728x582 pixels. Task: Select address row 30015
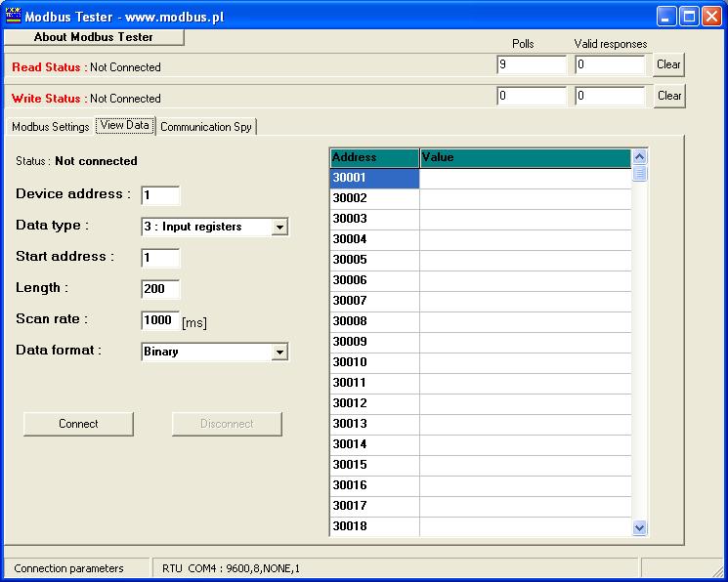[374, 465]
